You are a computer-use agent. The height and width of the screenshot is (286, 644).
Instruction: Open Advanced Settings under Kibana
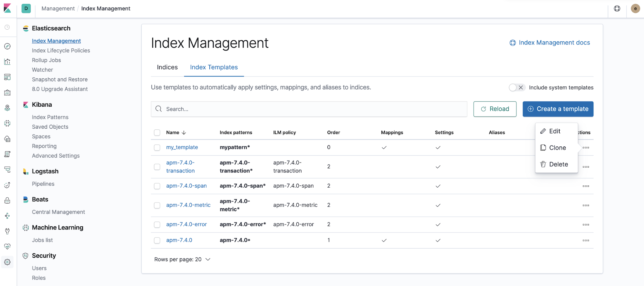[56, 156]
